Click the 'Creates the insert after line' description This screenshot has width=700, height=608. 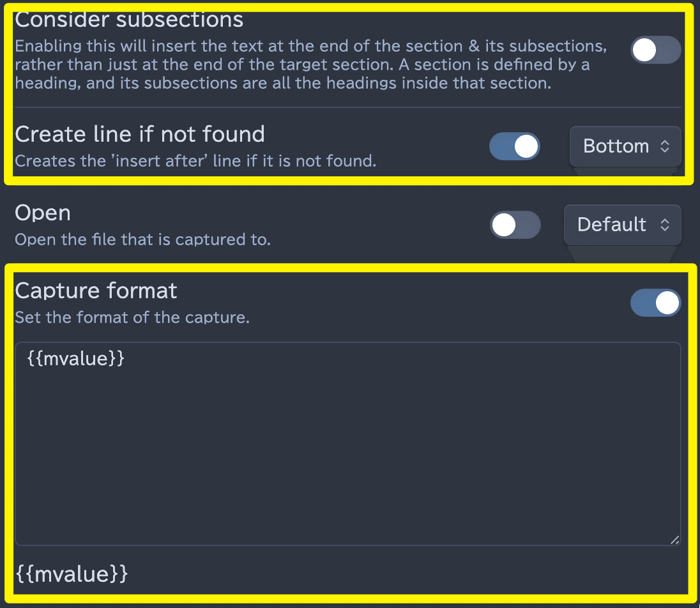point(195,161)
